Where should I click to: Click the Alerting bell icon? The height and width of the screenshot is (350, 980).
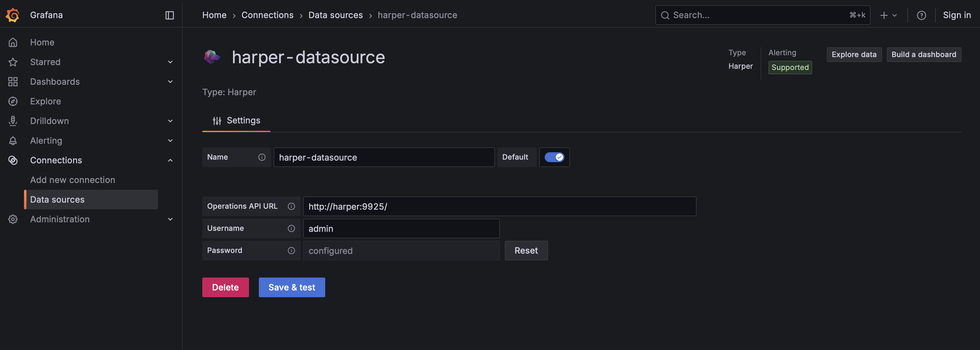click(x=13, y=141)
